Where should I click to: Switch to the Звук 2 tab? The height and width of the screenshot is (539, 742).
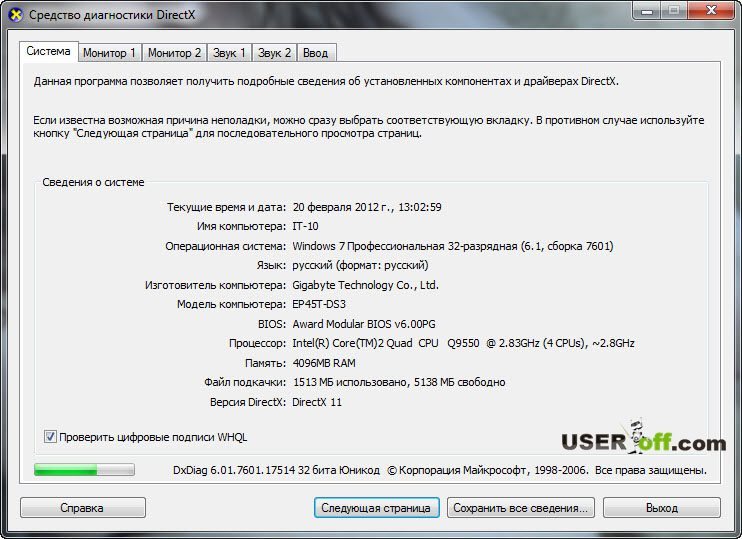274,53
